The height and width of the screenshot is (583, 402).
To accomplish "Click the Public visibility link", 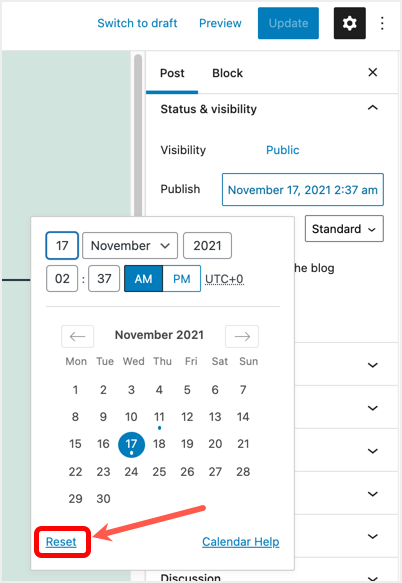I will (x=283, y=150).
